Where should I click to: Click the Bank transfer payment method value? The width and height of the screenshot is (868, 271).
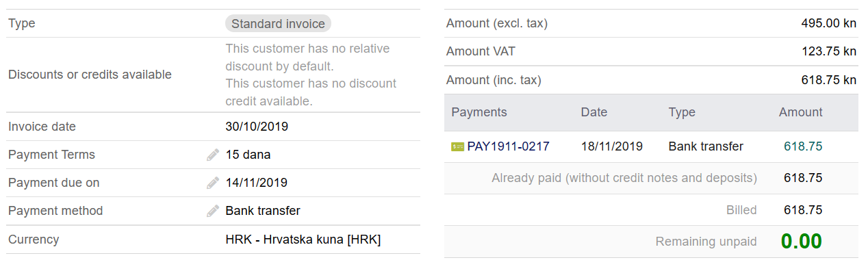point(263,211)
